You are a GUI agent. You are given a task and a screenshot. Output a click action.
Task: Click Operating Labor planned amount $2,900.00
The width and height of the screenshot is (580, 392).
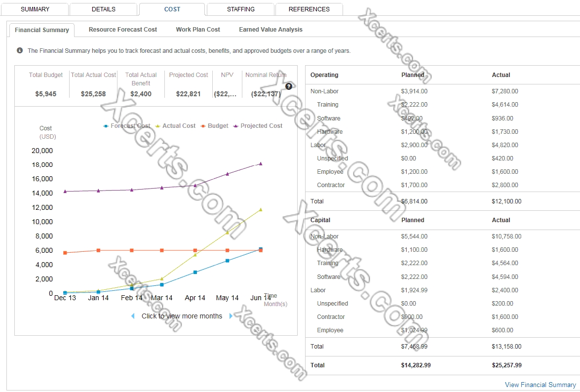point(414,145)
